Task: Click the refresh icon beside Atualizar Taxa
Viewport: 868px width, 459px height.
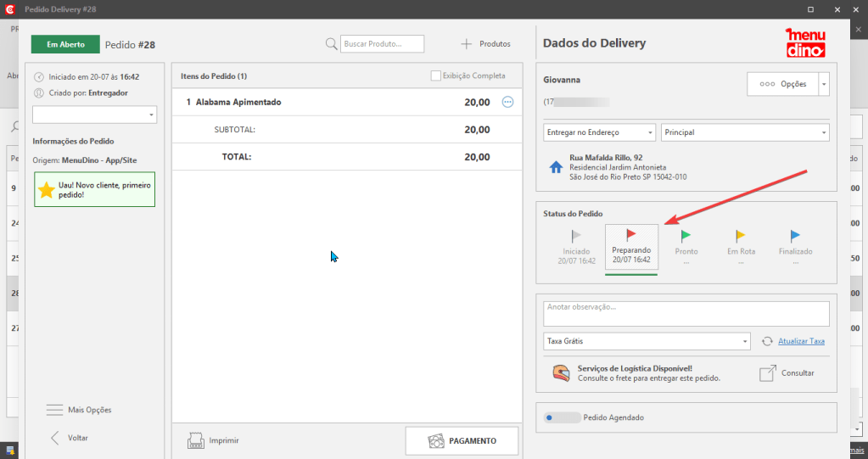Action: click(x=767, y=341)
